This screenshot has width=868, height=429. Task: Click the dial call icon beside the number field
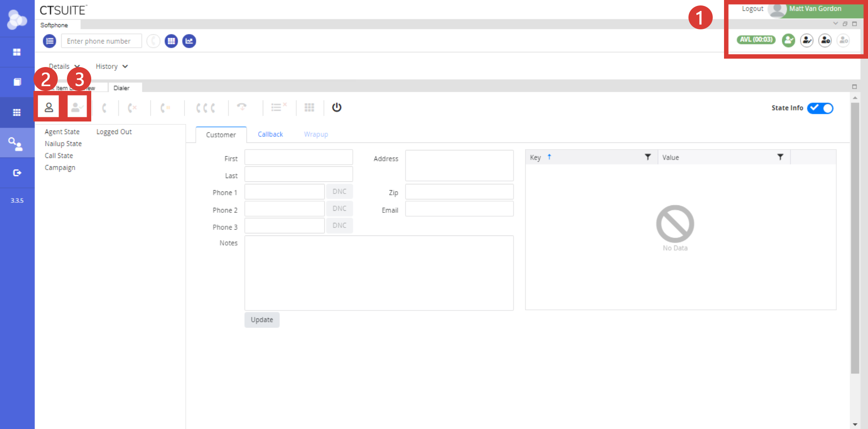(153, 41)
